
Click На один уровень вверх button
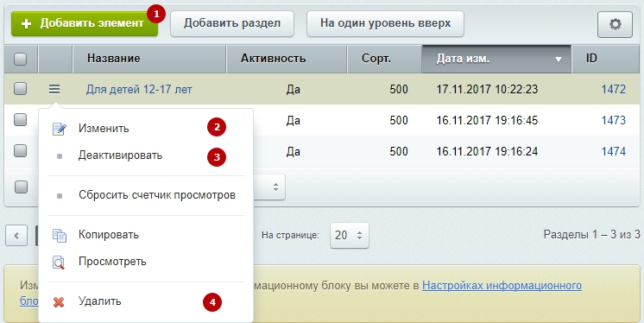385,23
